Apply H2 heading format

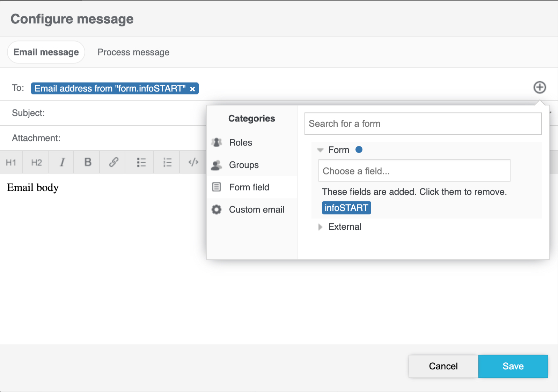pyautogui.click(x=36, y=162)
